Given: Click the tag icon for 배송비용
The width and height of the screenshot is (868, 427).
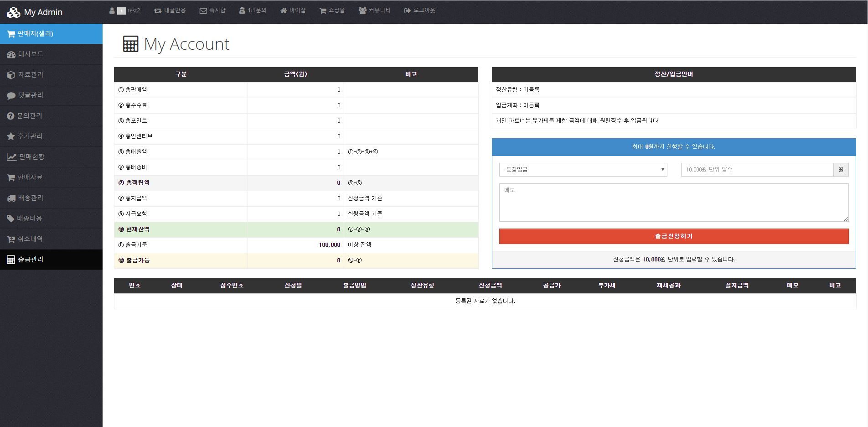Looking at the screenshot, I should [10, 219].
